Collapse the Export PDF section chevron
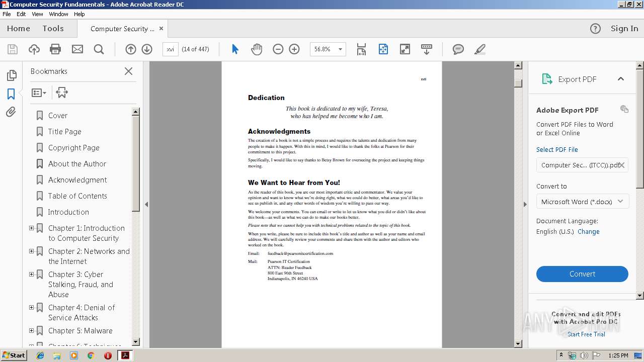The height and width of the screenshot is (362, 644). (621, 79)
